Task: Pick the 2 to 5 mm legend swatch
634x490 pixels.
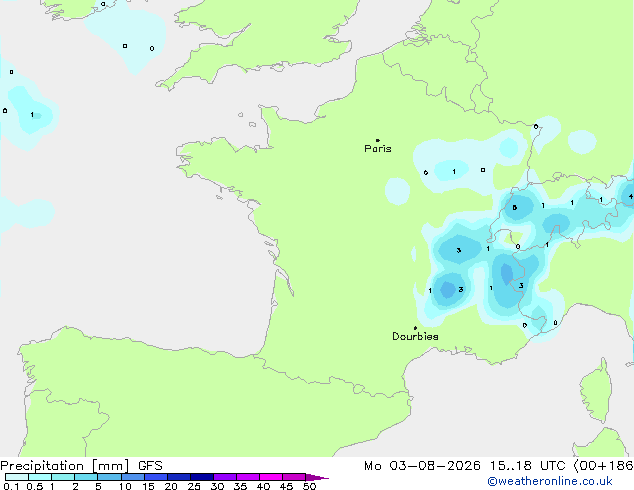Action: [x=86, y=477]
